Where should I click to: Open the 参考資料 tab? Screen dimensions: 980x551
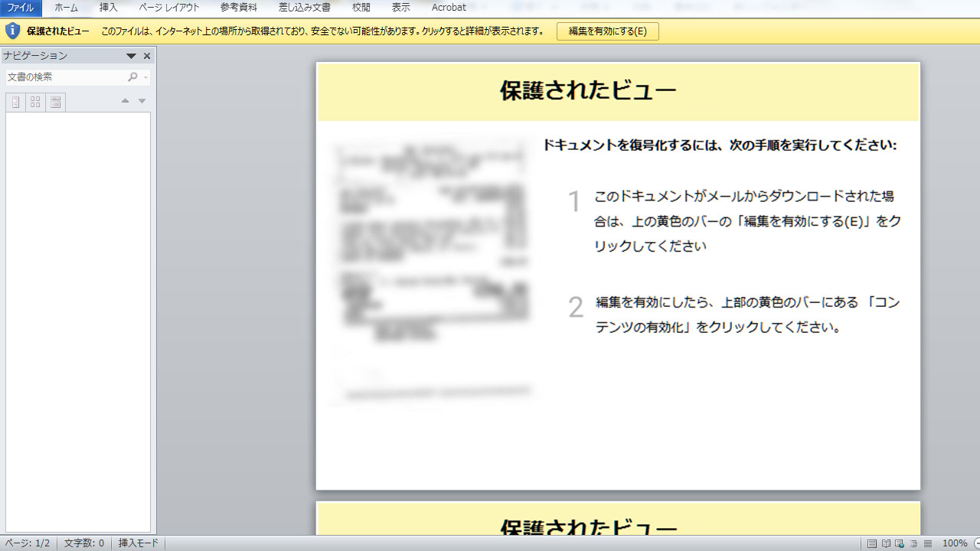pyautogui.click(x=239, y=8)
